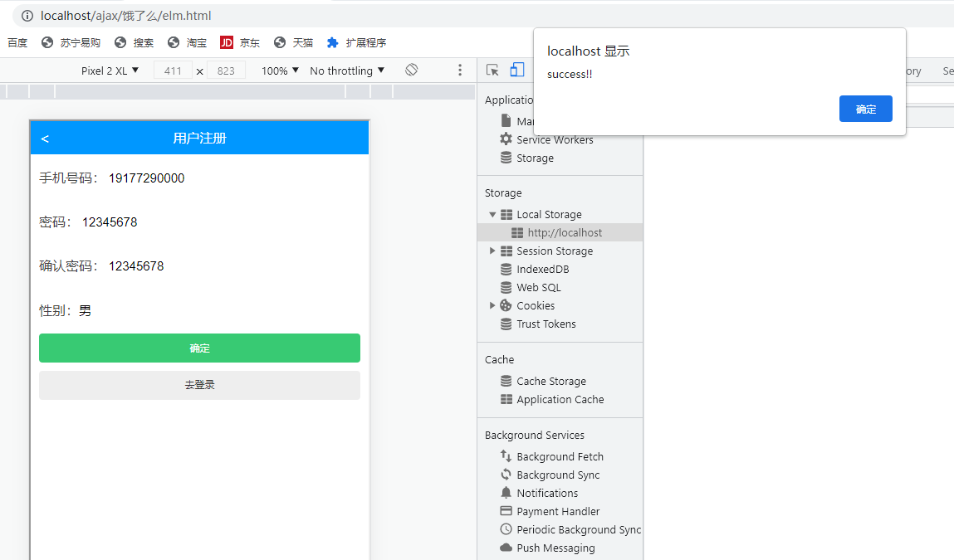This screenshot has height=560, width=954.
Task: Open the 京东 bookmark
Action: [240, 42]
